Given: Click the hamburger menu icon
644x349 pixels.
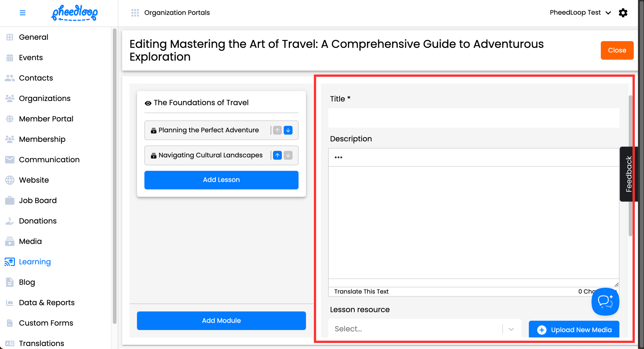Looking at the screenshot, I should click(23, 13).
